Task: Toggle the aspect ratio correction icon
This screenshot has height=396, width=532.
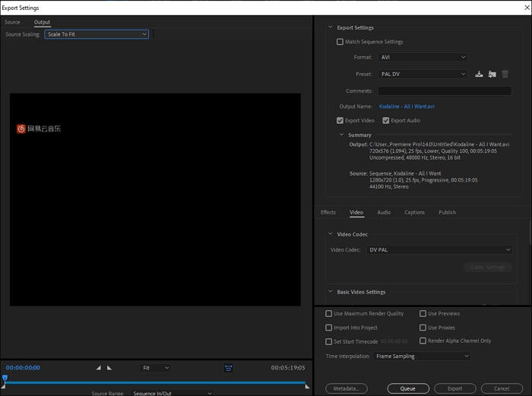Action: coord(228,368)
